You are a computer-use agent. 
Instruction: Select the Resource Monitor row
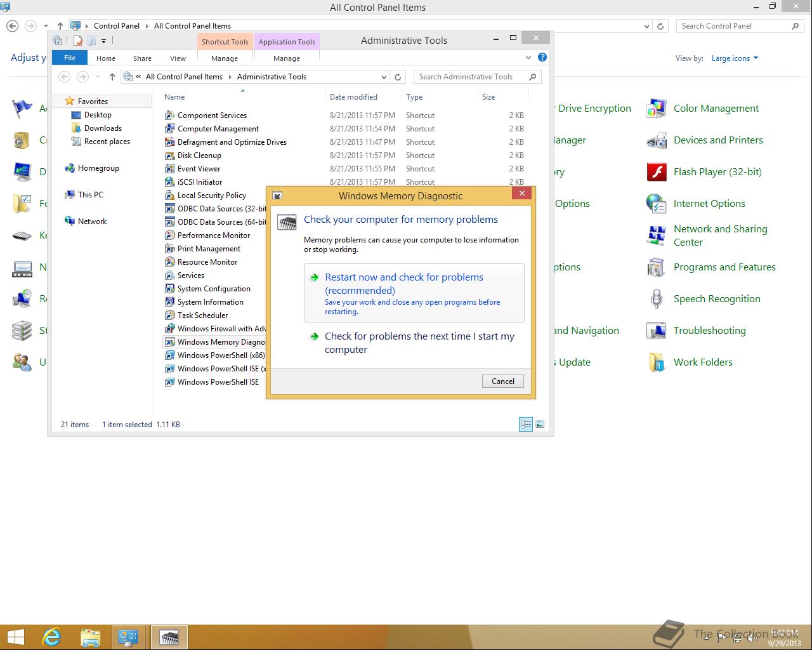214,262
